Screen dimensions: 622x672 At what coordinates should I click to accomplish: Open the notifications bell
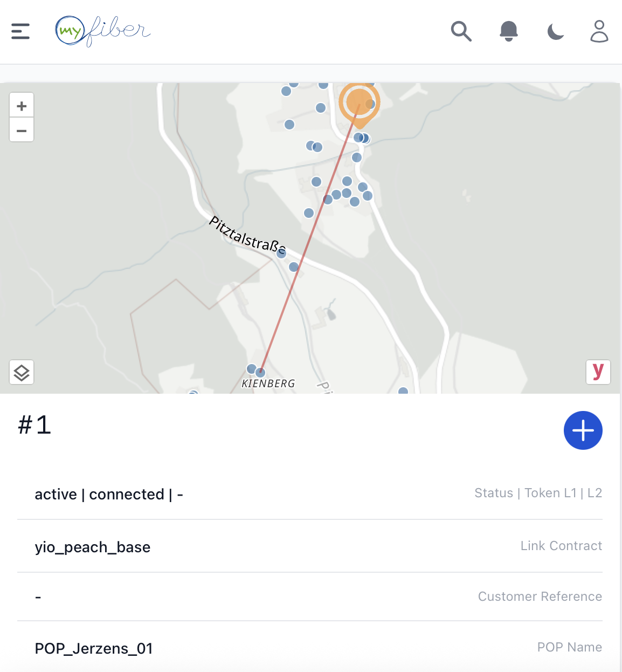(x=508, y=31)
